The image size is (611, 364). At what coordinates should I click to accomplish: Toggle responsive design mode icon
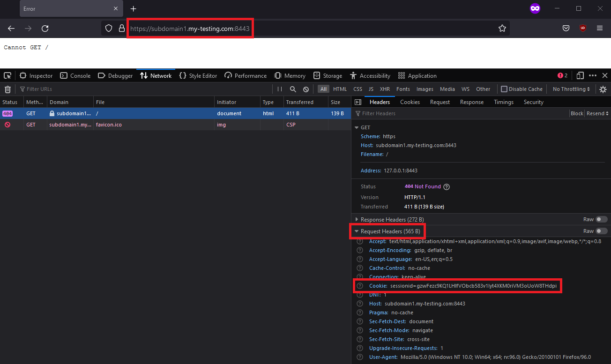[x=580, y=75]
